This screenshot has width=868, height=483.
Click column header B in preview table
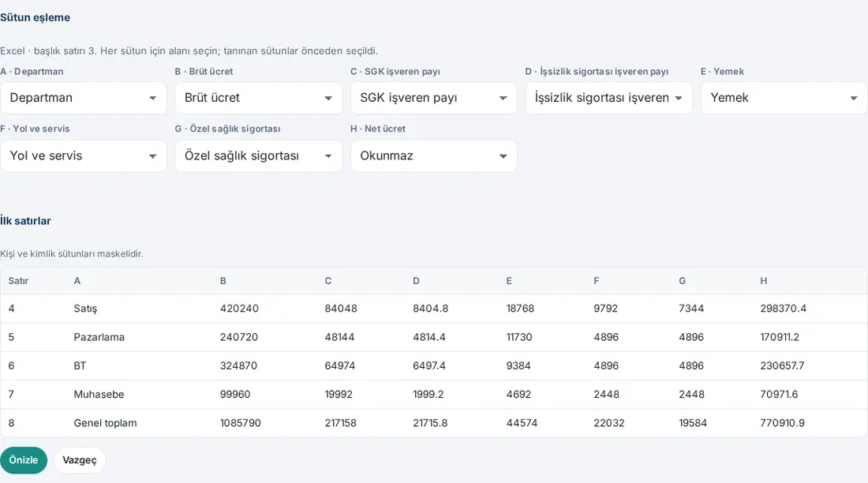pyautogui.click(x=223, y=281)
